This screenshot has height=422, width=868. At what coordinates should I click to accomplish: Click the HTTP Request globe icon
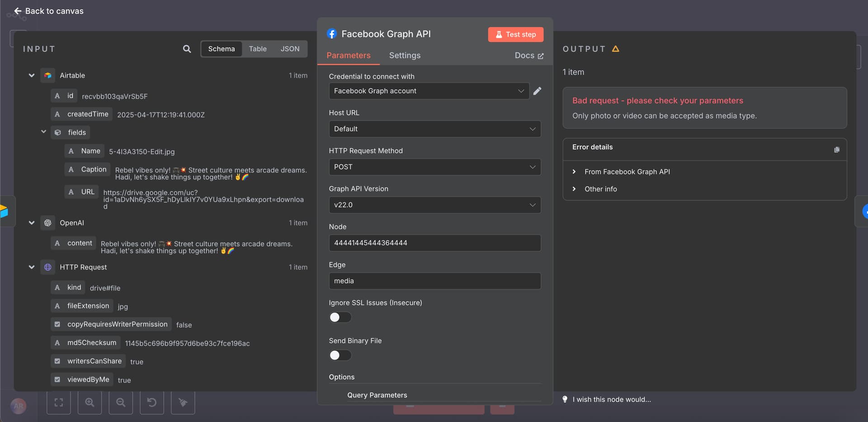tap(47, 267)
